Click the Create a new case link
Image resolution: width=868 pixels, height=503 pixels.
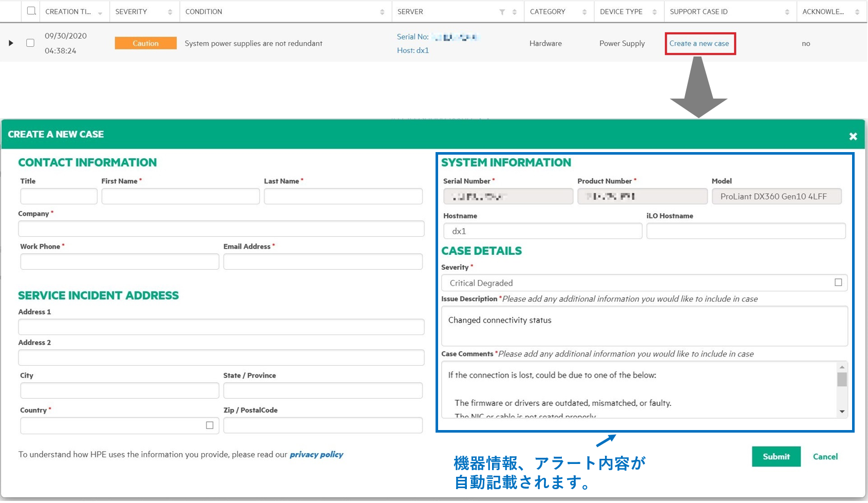coord(699,44)
